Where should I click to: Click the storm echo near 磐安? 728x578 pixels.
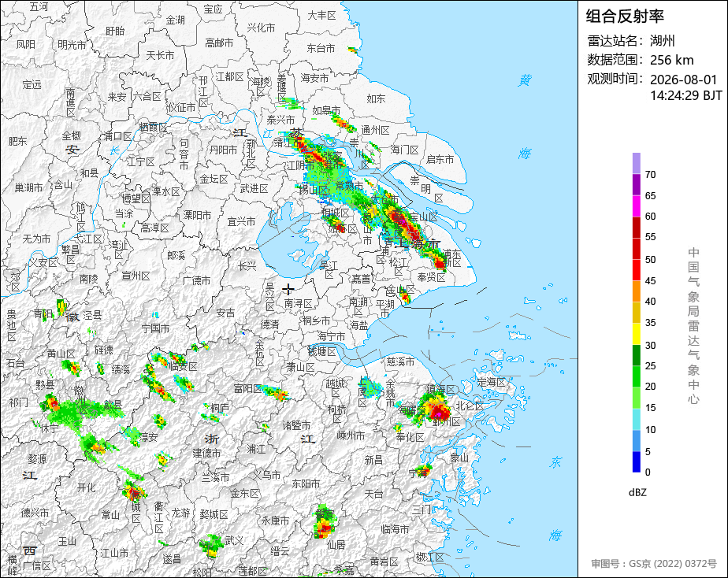pyautogui.click(x=325, y=522)
